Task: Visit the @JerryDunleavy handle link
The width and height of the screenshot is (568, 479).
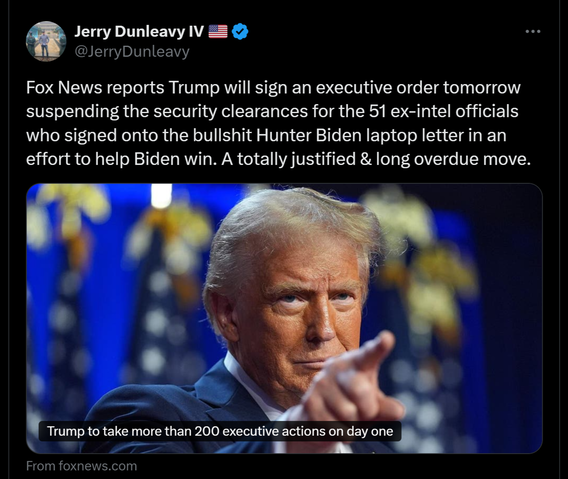Action: click(132, 51)
